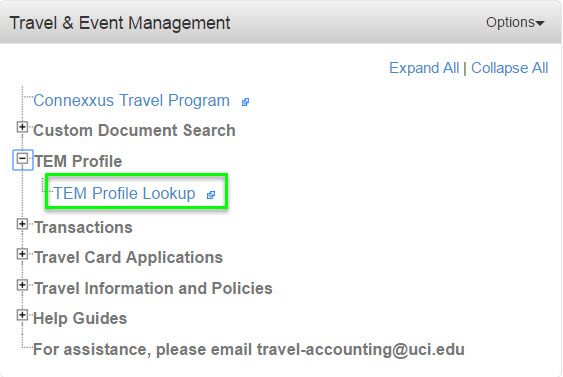Open the Connexxus Travel Program link
This screenshot has height=377, width=563.
point(131,101)
